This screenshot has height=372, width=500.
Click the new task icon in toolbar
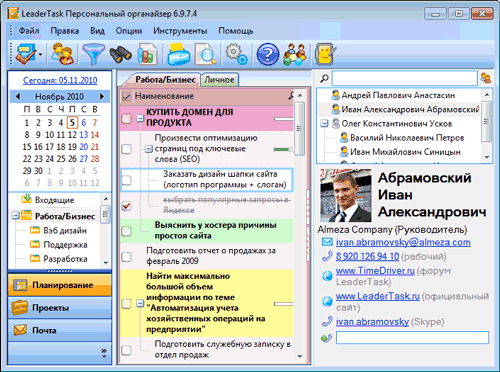pos(26,54)
